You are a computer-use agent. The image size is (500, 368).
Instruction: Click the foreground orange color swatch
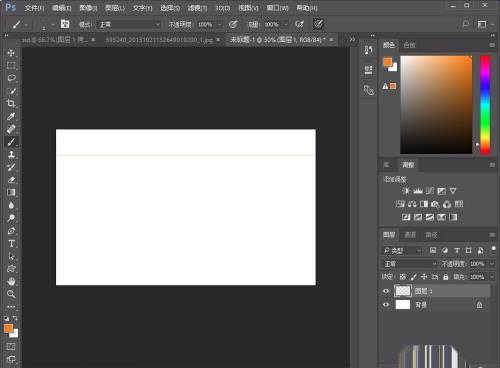[8, 328]
